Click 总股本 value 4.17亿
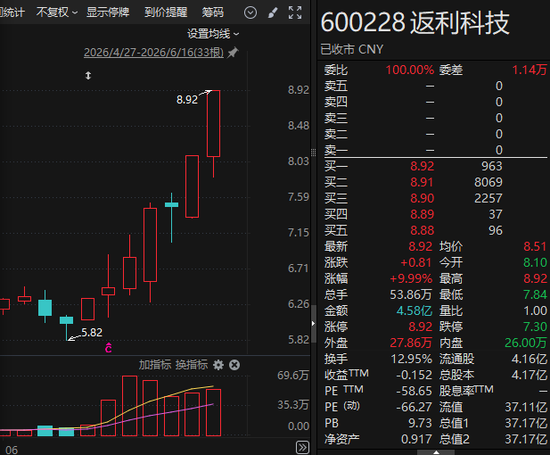 coord(529,375)
